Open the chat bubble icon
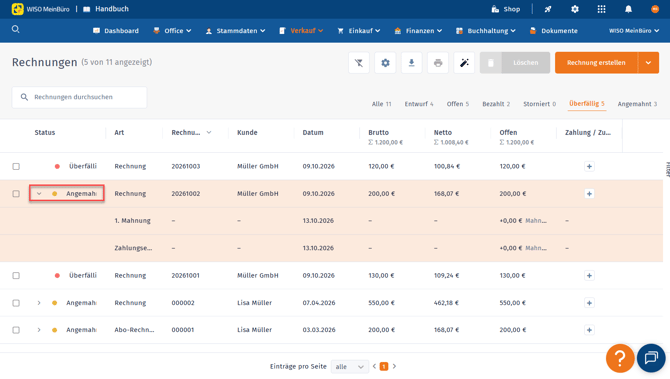The image size is (670, 379). (x=651, y=358)
